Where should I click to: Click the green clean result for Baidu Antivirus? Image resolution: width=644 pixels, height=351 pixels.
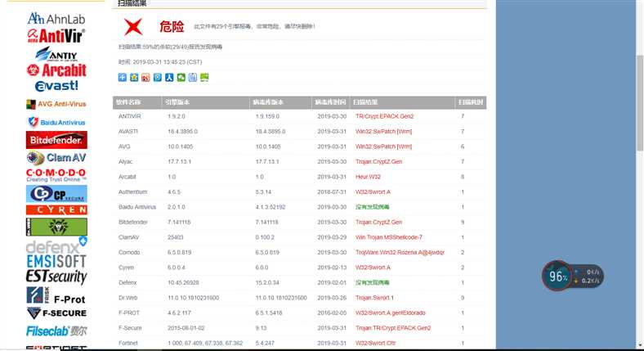coord(372,207)
